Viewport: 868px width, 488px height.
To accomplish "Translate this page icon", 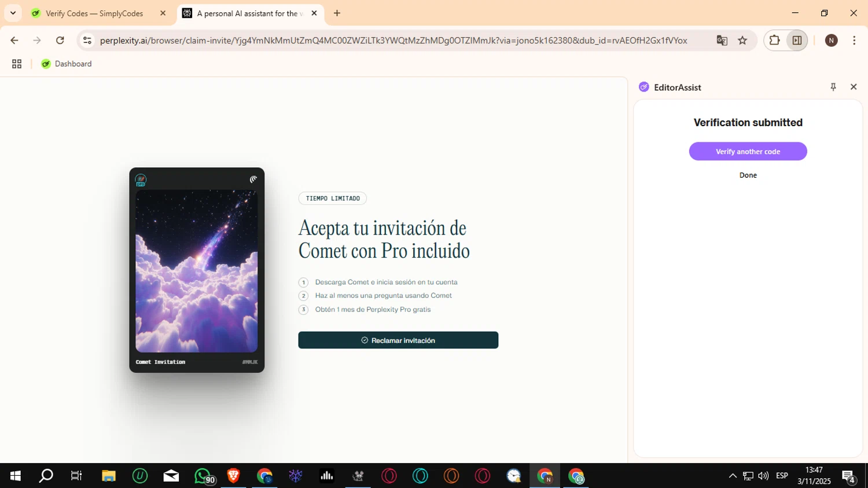I will (722, 40).
